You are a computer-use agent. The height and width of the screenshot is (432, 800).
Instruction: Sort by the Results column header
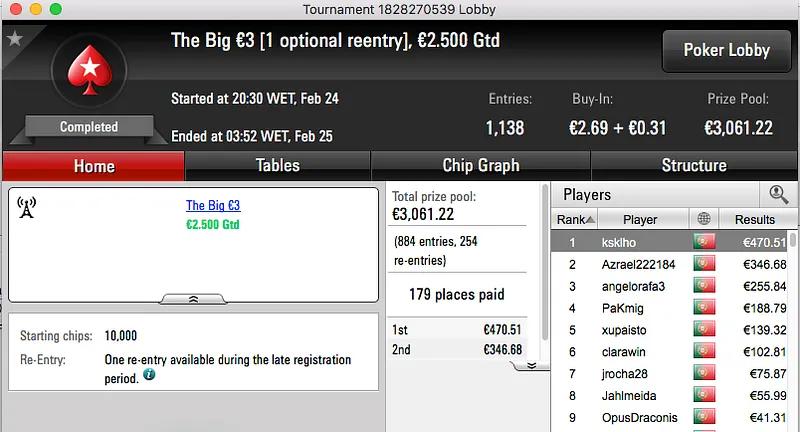point(754,220)
